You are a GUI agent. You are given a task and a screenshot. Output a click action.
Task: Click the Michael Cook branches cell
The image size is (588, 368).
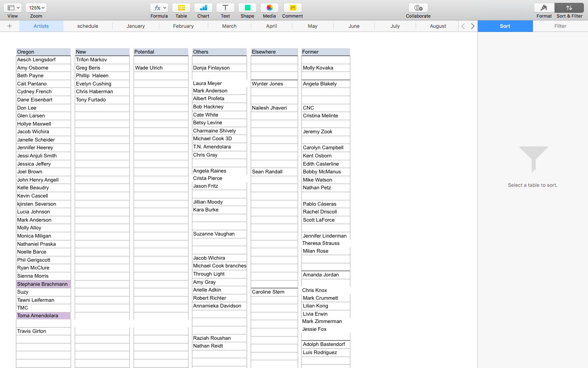click(x=219, y=266)
